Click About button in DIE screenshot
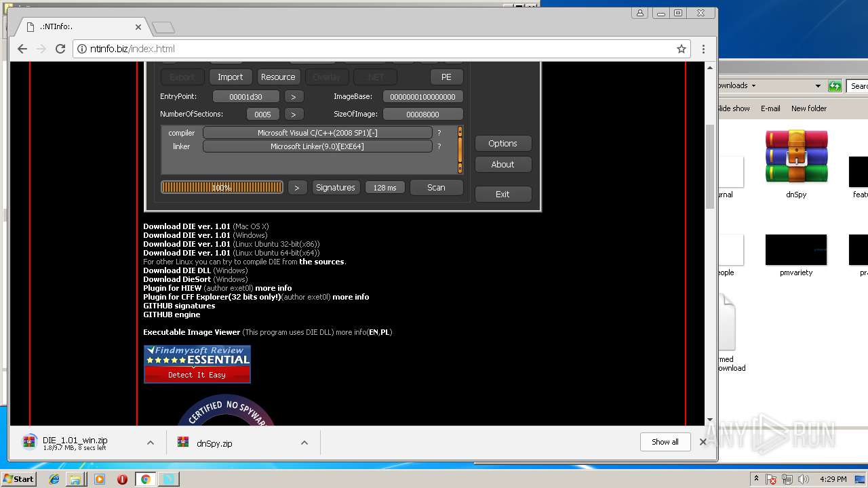The image size is (868, 488). (x=502, y=165)
